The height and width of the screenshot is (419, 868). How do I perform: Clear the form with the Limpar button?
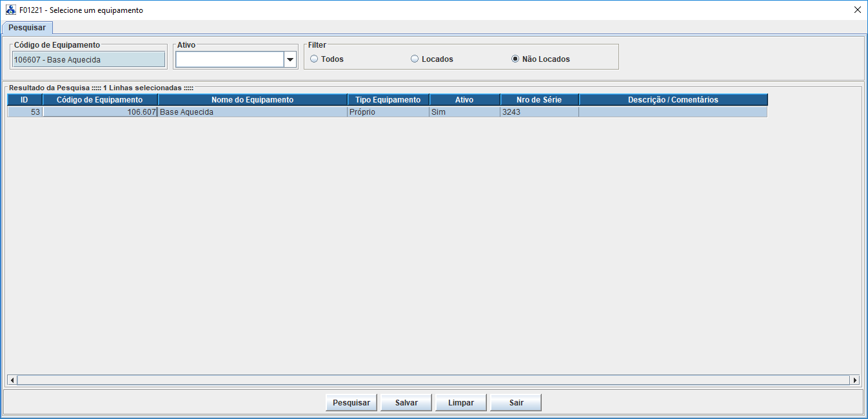point(461,403)
